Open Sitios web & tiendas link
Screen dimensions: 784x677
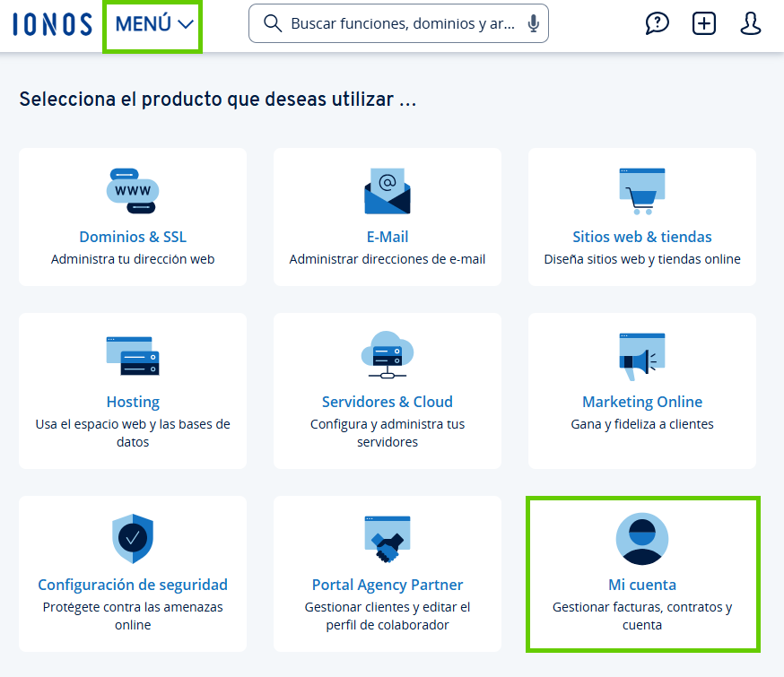642,237
